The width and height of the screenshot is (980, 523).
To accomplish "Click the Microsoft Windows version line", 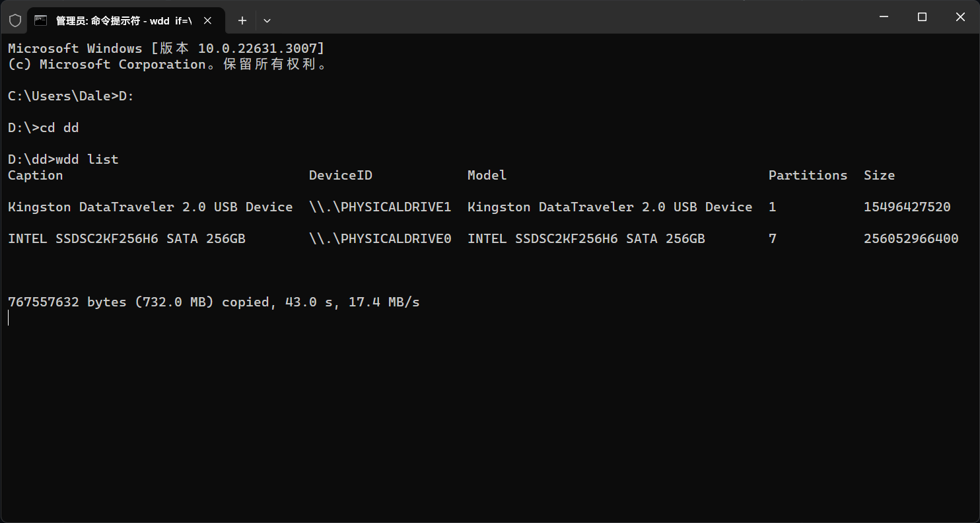I will [x=166, y=48].
